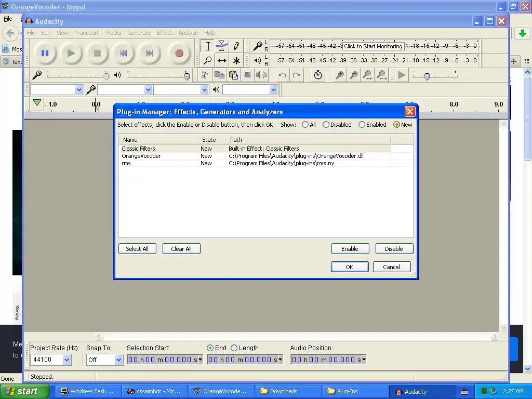Open the Audacity Edit menu
Viewport: 532px width, 399px height.
tap(46, 33)
